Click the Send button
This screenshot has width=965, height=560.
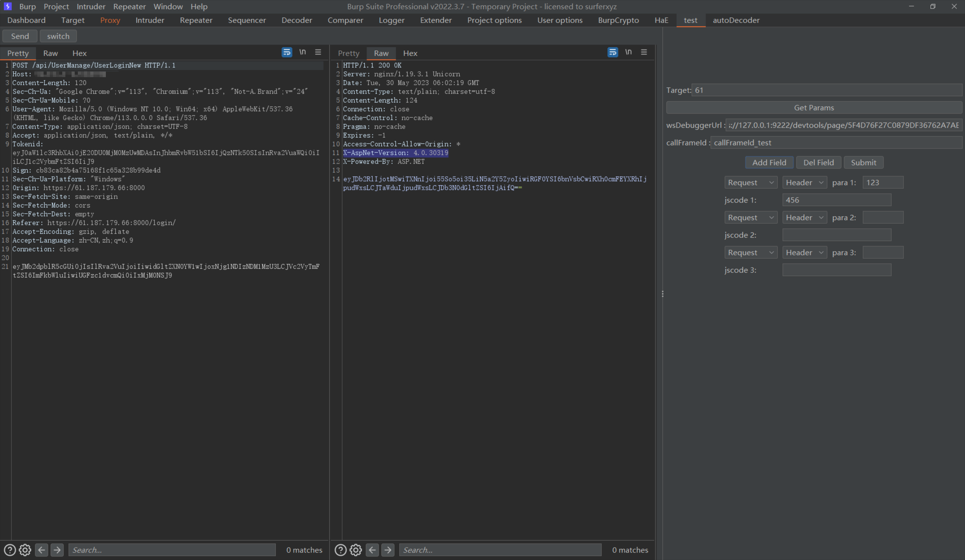pyautogui.click(x=20, y=36)
